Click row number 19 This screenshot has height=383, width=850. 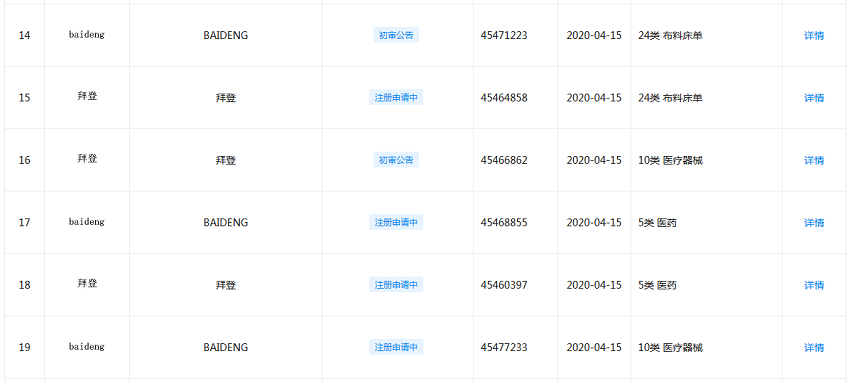click(x=24, y=347)
